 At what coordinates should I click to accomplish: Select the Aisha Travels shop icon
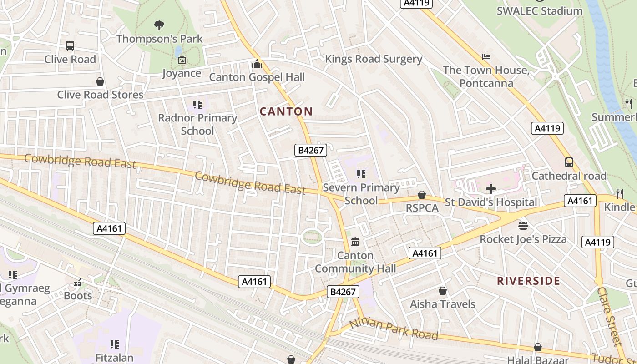(x=443, y=291)
